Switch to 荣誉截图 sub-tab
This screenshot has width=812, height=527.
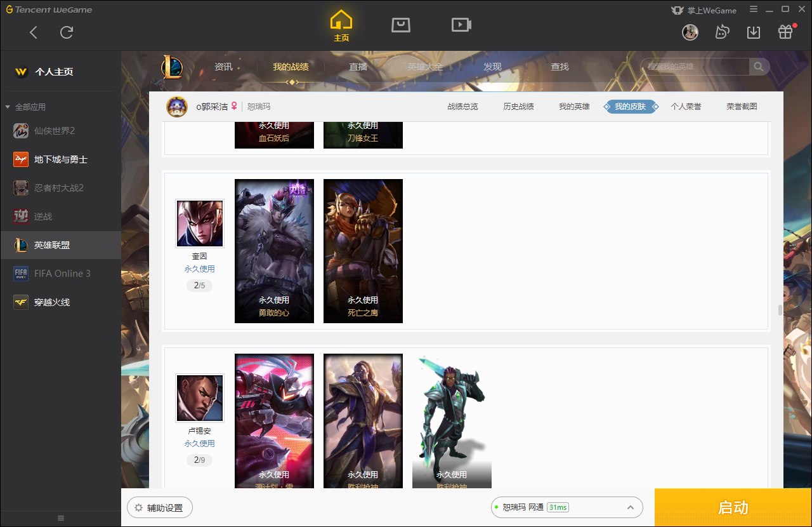pyautogui.click(x=742, y=107)
